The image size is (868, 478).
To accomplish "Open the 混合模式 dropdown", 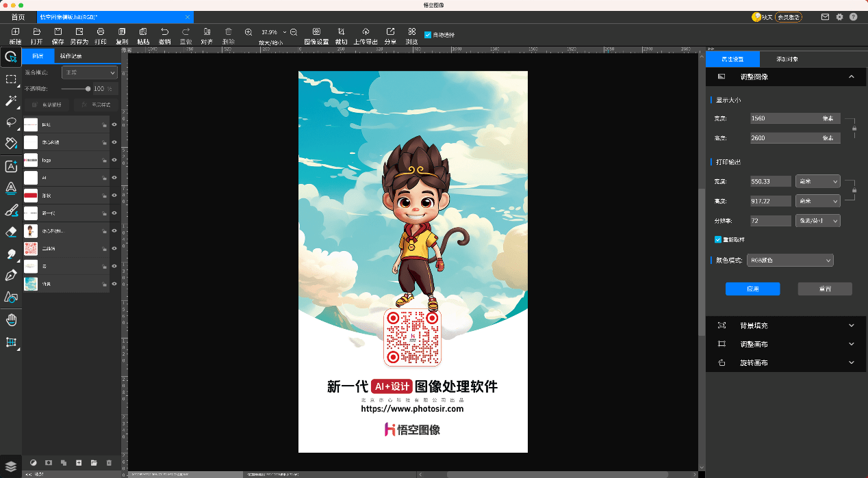I will tap(89, 72).
